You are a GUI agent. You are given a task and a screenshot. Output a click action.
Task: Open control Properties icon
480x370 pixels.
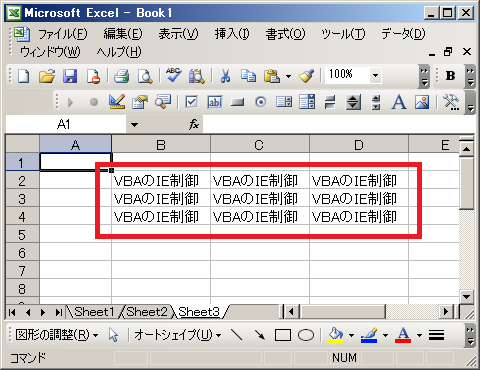pyautogui.click(x=140, y=102)
